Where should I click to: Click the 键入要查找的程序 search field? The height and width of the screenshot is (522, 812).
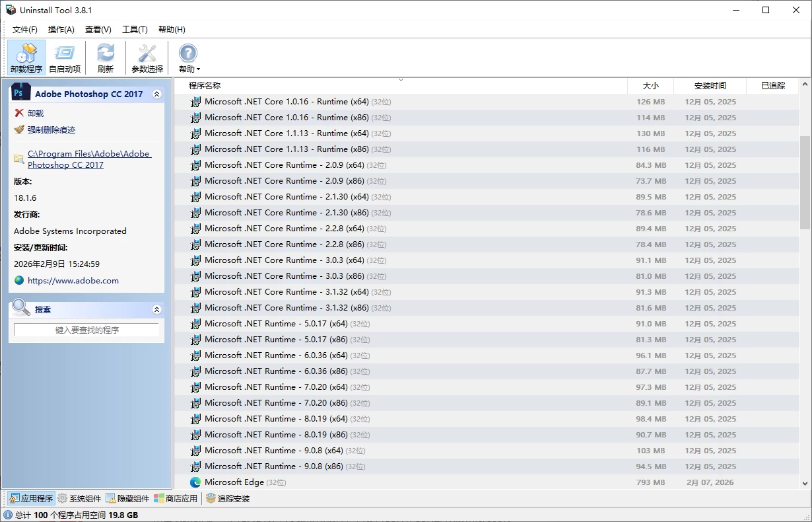tap(86, 330)
